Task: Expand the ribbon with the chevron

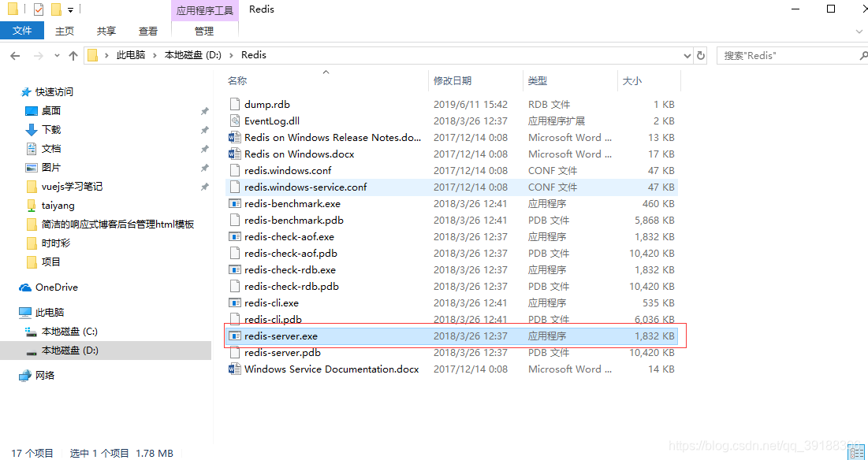Action: click(x=859, y=32)
